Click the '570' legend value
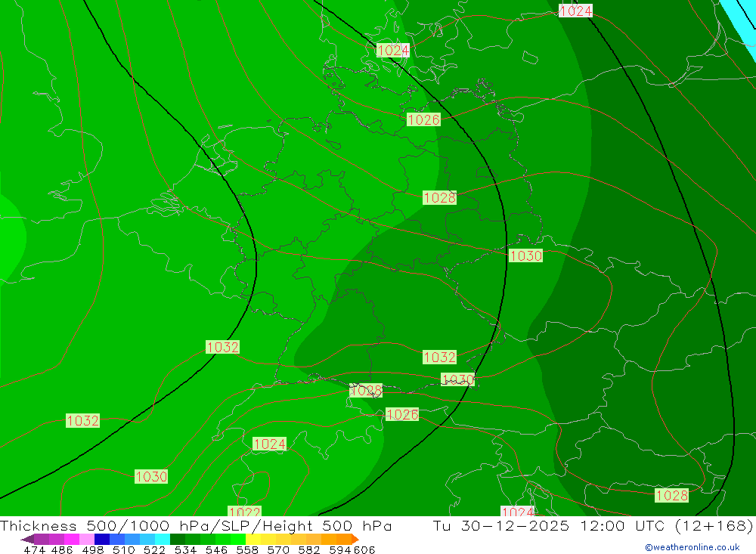Viewport: 756px width, 554px height. 277,550
